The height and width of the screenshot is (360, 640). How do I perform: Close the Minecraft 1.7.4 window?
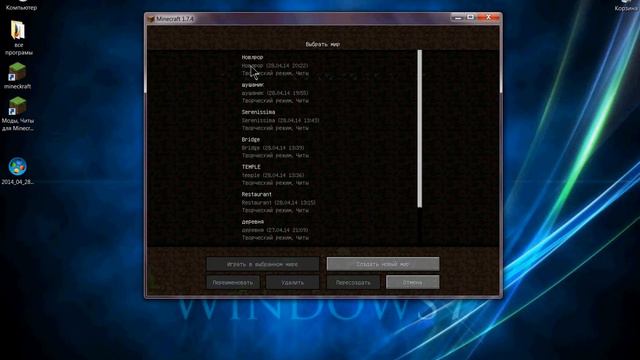(488, 18)
